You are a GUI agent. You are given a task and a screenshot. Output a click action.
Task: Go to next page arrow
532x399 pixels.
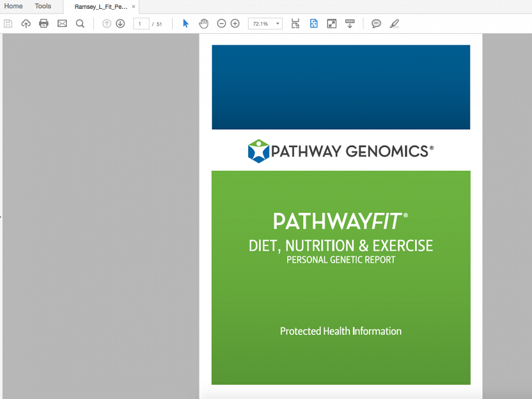point(120,24)
